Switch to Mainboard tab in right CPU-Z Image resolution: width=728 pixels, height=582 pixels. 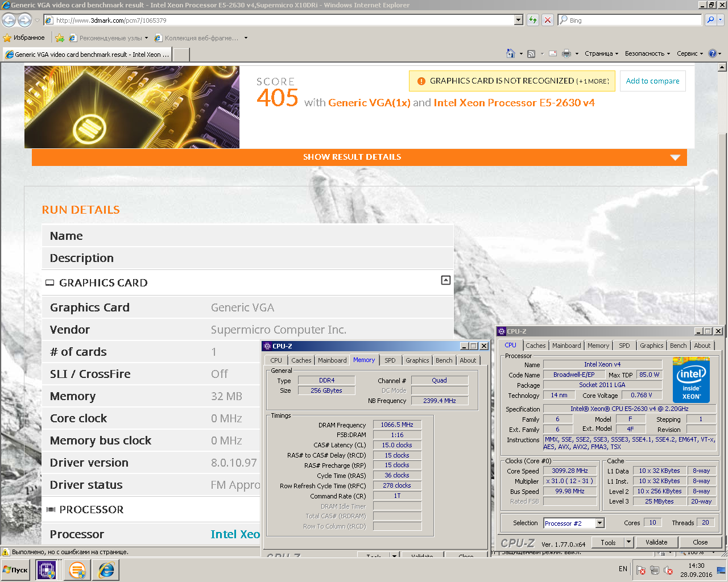566,346
